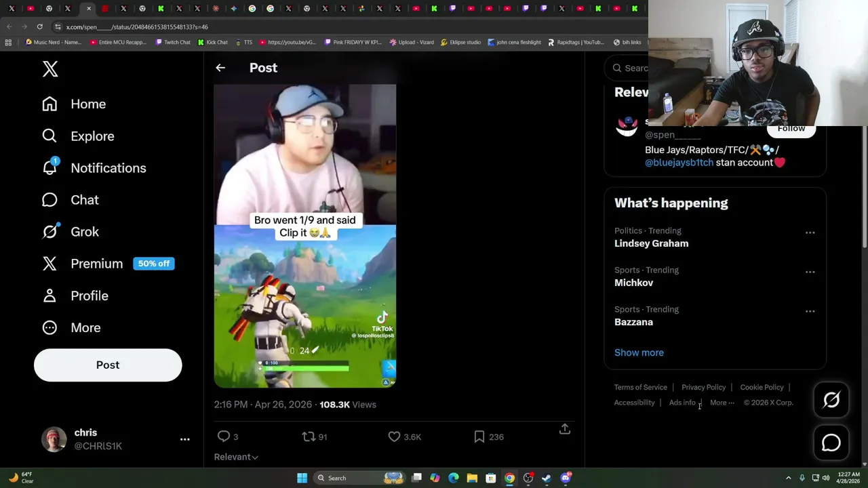Open the Twitch Chat bookmark
Viewport: 868px width, 488px height.
pyautogui.click(x=173, y=42)
